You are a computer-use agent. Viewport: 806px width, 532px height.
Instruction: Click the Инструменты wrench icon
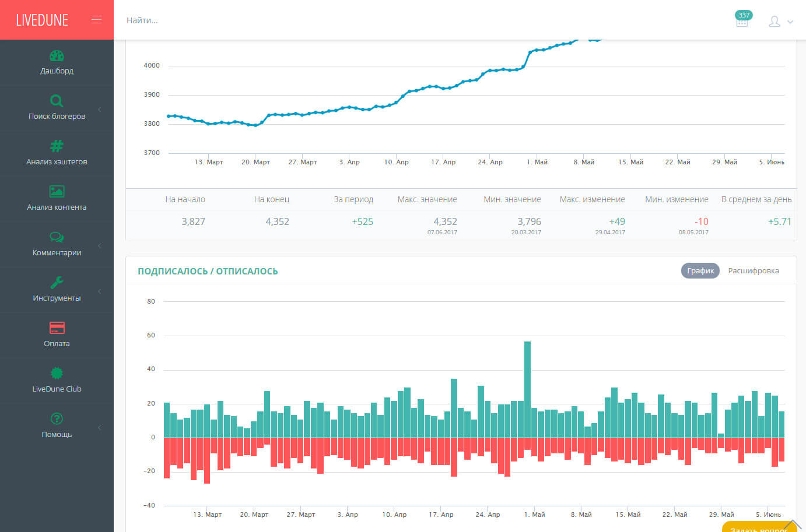click(57, 283)
